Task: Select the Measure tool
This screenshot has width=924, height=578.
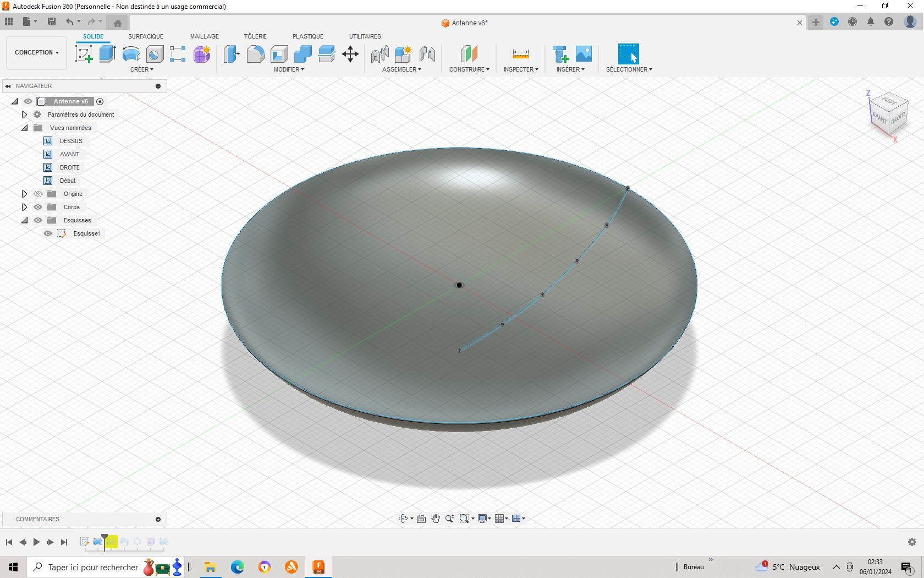Action: tap(520, 54)
